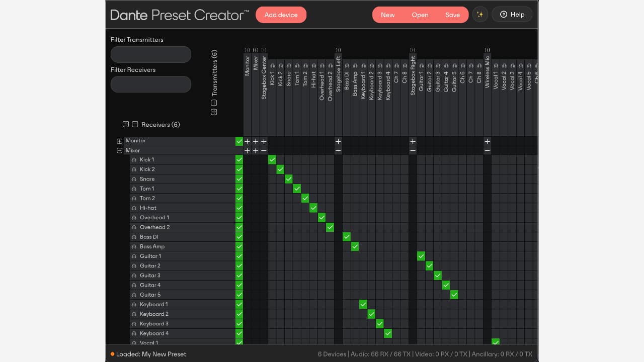The width and height of the screenshot is (644, 362).
Task: Uncheck Guitar 1 transmitter to Guitar 1 receiver crosspoint
Action: [x=421, y=256]
